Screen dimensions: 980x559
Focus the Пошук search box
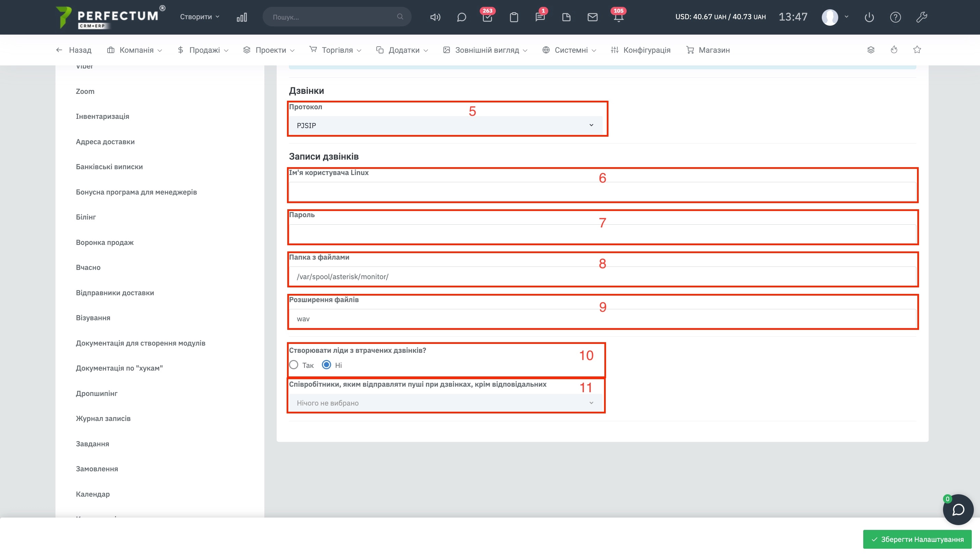(337, 17)
